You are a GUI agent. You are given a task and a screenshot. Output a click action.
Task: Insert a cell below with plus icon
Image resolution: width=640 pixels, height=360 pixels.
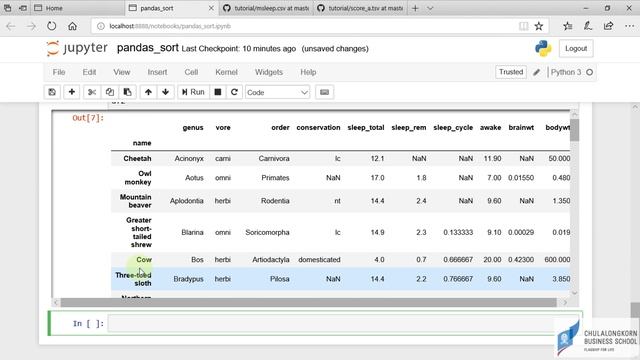[72, 92]
